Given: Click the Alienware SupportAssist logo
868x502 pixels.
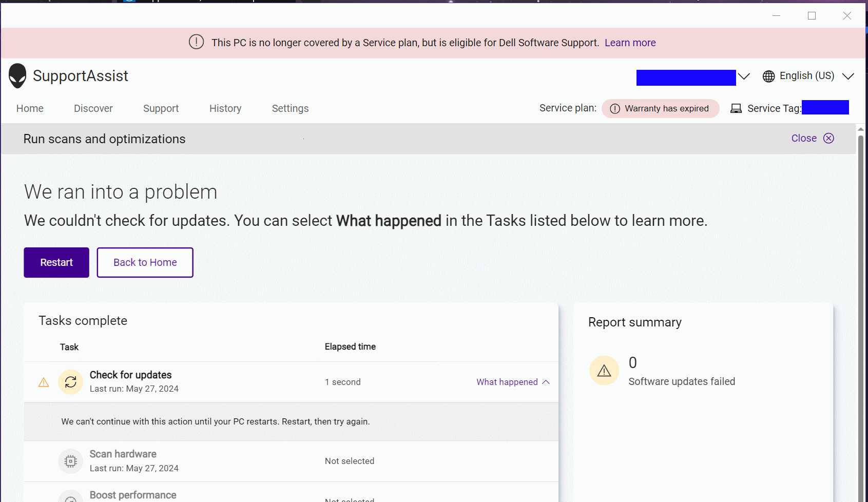Looking at the screenshot, I should coord(17,75).
